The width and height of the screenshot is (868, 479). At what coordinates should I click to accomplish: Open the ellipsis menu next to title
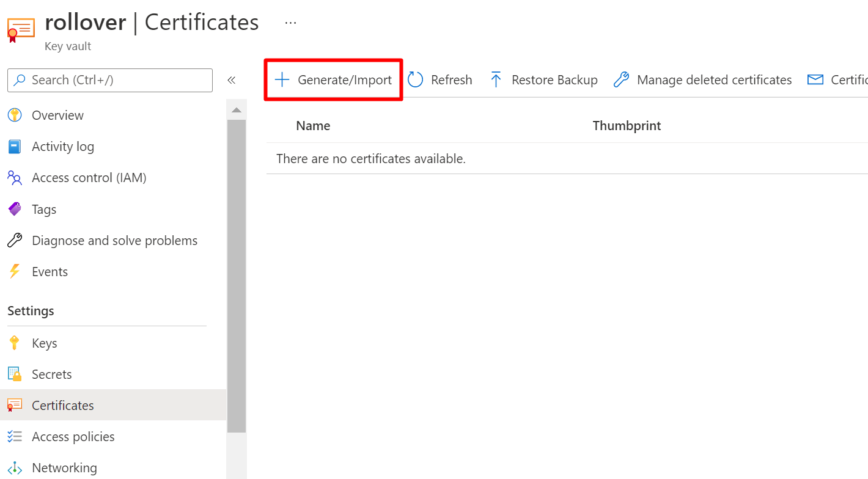(290, 22)
